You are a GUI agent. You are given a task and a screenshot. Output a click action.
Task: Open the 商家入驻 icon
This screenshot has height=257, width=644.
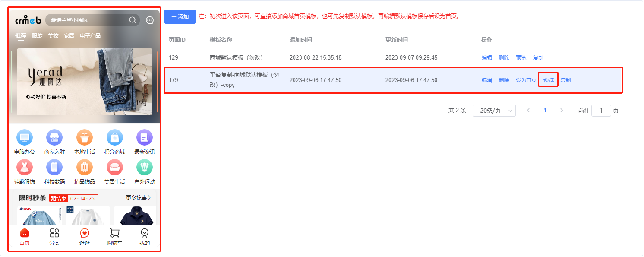click(54, 138)
